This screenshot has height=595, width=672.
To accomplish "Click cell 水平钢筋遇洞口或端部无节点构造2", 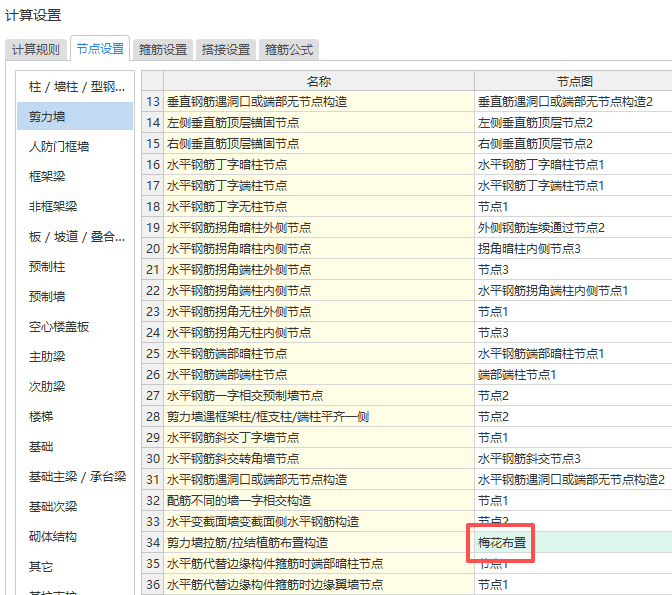I will click(x=573, y=480).
